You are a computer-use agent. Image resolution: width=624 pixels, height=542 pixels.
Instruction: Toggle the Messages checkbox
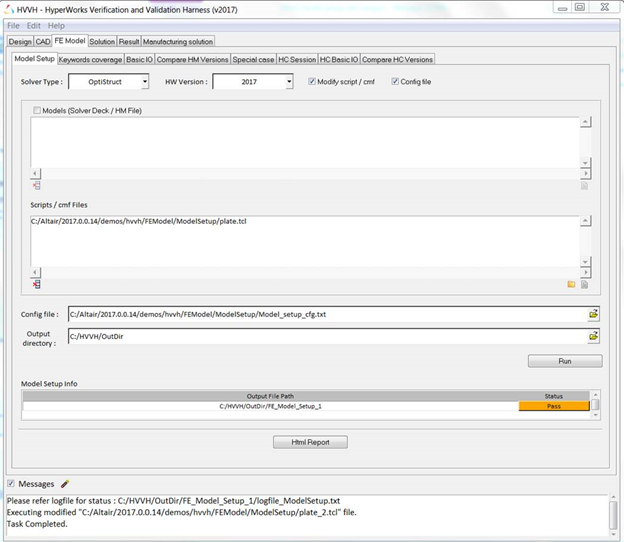[11, 484]
